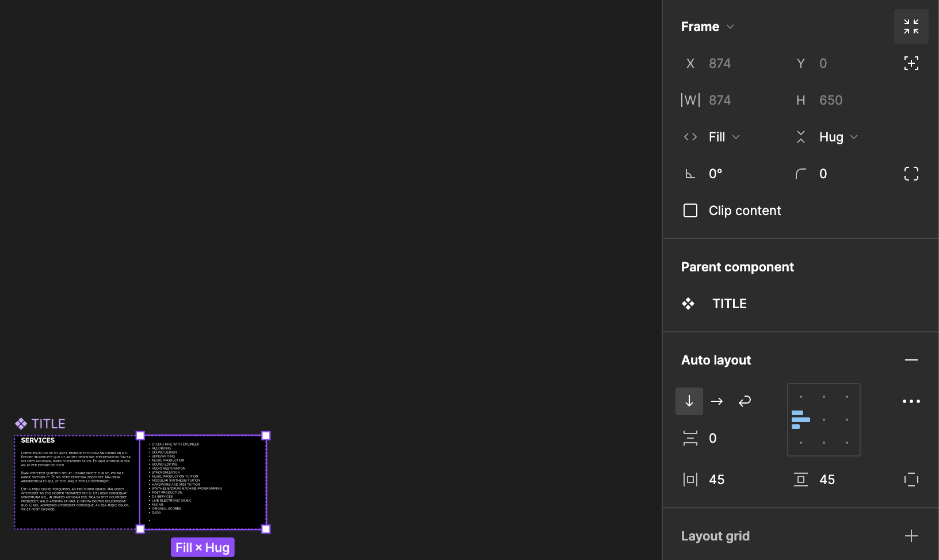Click the collapse frame icon at panel top
This screenshot has width=939, height=560.
(x=911, y=26)
